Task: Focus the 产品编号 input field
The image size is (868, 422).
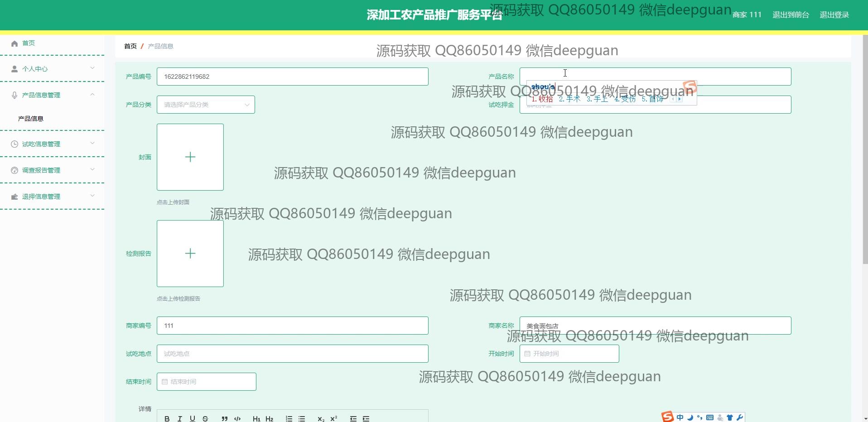Action: tap(293, 77)
